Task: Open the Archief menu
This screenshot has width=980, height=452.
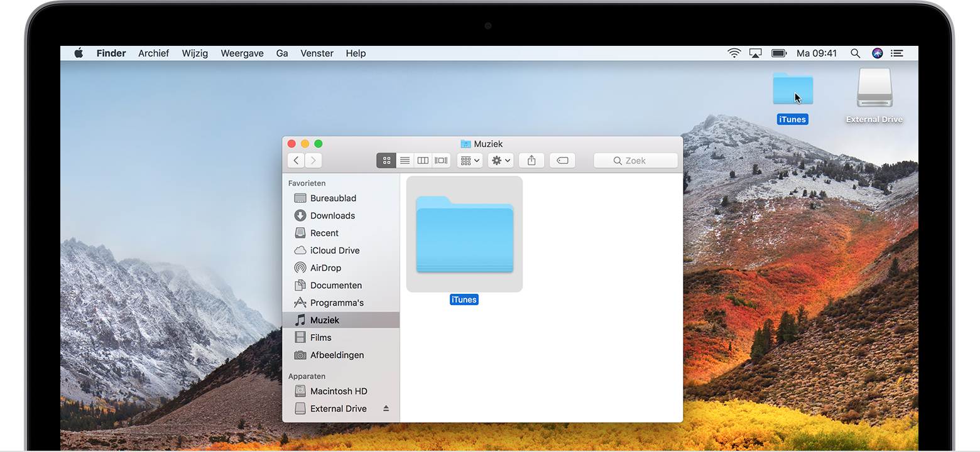Action: click(153, 53)
